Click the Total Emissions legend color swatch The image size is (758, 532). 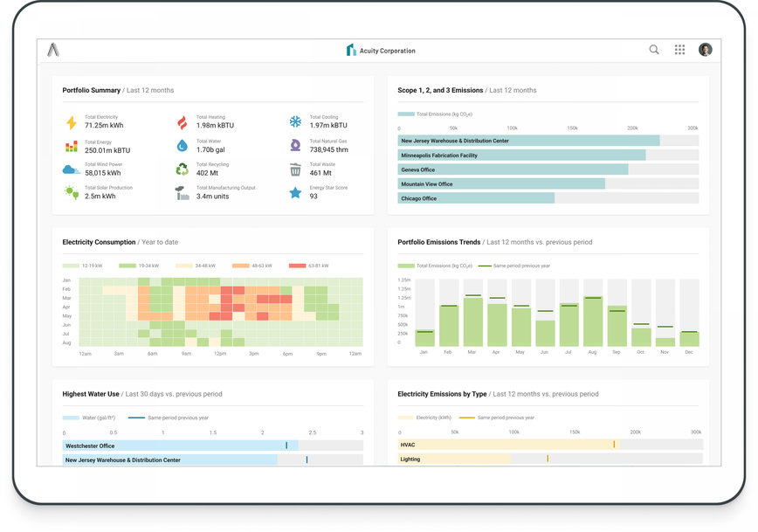coord(405,114)
